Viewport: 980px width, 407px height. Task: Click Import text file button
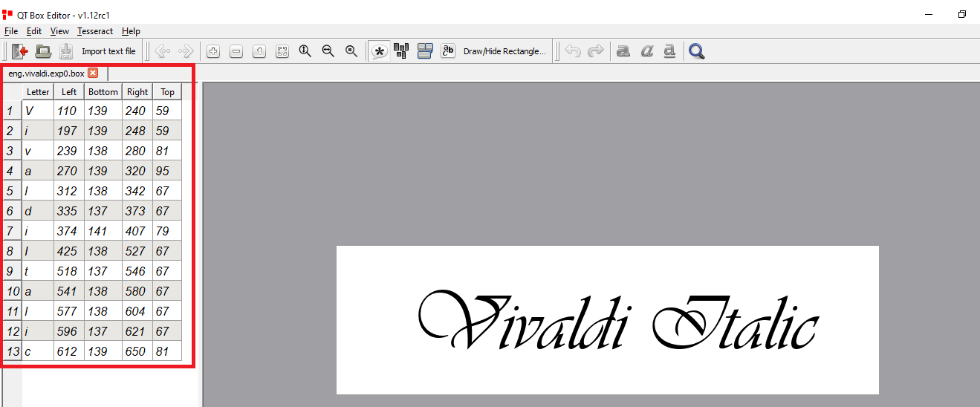point(108,51)
